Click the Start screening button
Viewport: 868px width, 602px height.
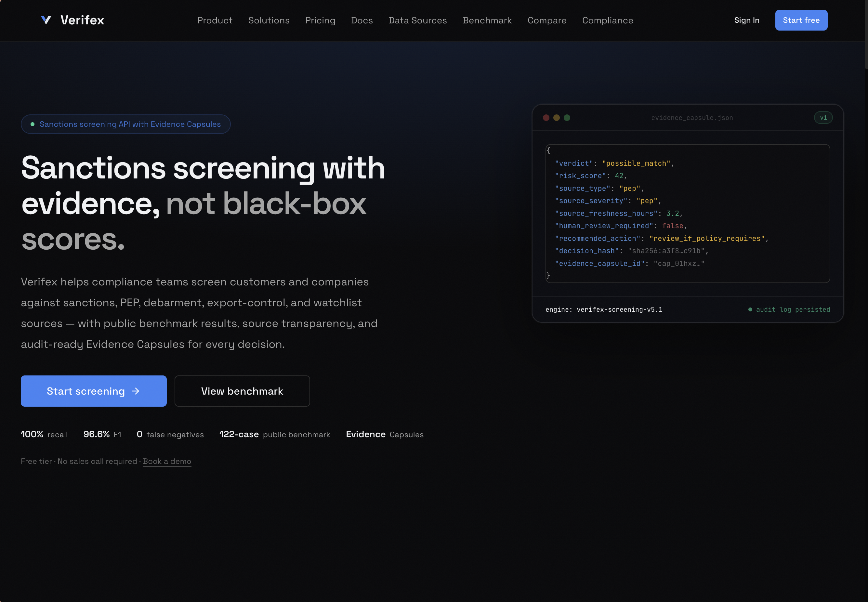pyautogui.click(x=94, y=391)
